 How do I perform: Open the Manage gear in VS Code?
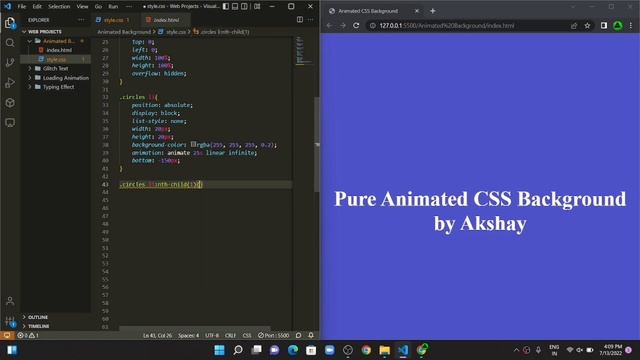tap(10, 321)
